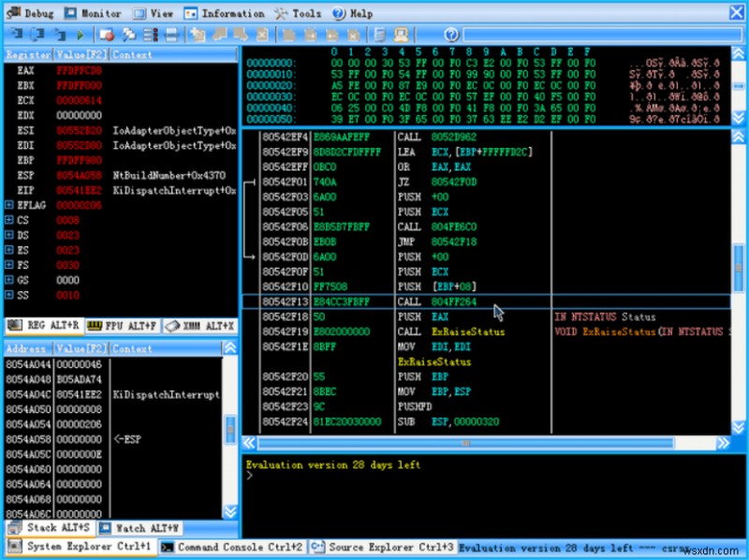Viewport: 749px width, 560px height.
Task: Click the blue question mark help icon in toolbar
Action: click(x=451, y=35)
